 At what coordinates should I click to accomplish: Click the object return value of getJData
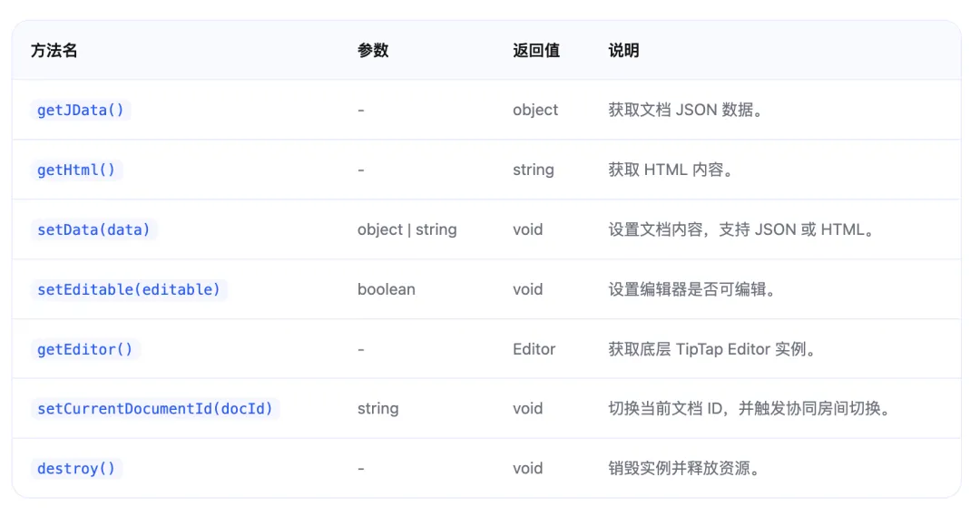535,111
